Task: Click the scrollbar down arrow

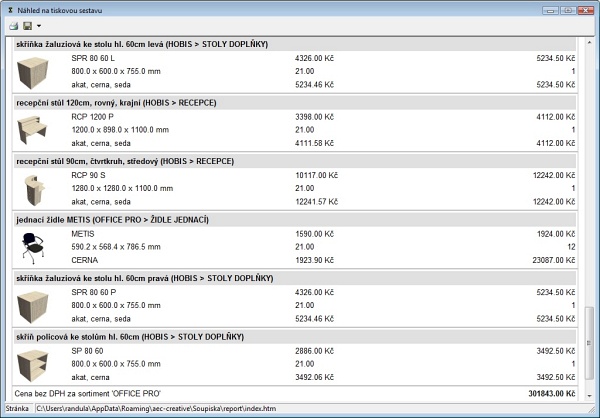Action: [589, 396]
